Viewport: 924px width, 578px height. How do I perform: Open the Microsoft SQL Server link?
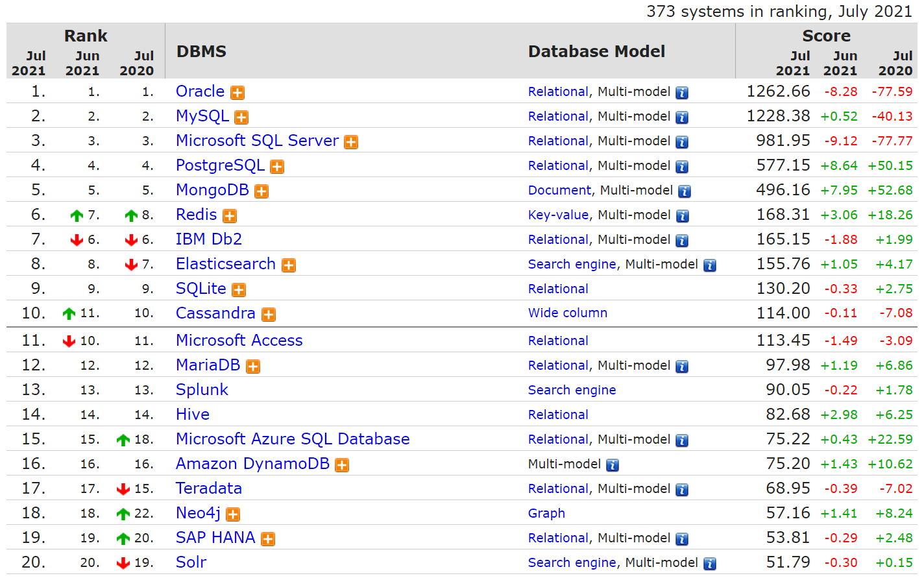tap(257, 141)
